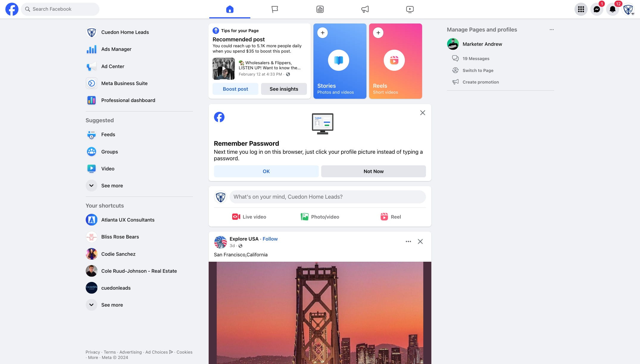Open the Advertising footer link
This screenshot has width=640, height=364.
pyautogui.click(x=130, y=352)
